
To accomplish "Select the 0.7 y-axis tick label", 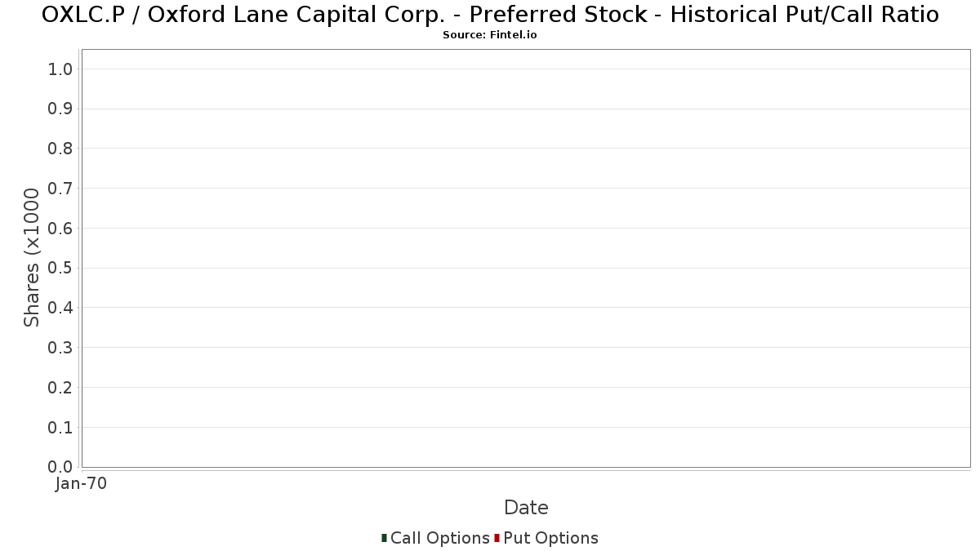I will click(61, 189).
